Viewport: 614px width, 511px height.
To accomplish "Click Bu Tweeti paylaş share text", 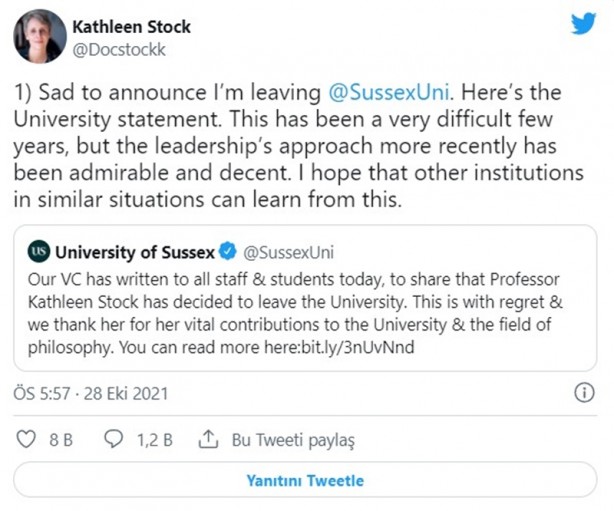I will [293, 438].
